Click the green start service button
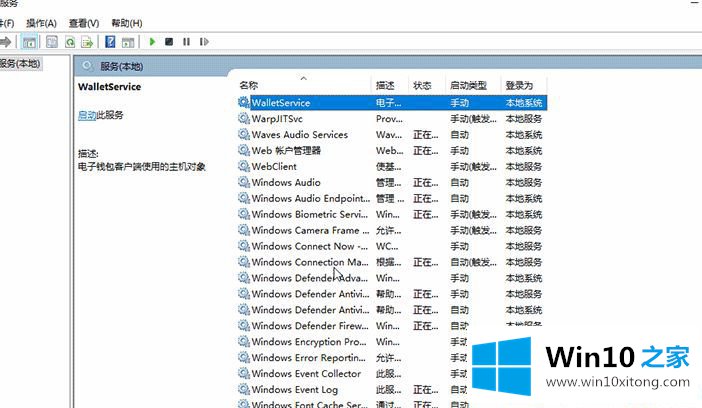Image resolution: width=702 pixels, height=408 pixels. (152, 42)
